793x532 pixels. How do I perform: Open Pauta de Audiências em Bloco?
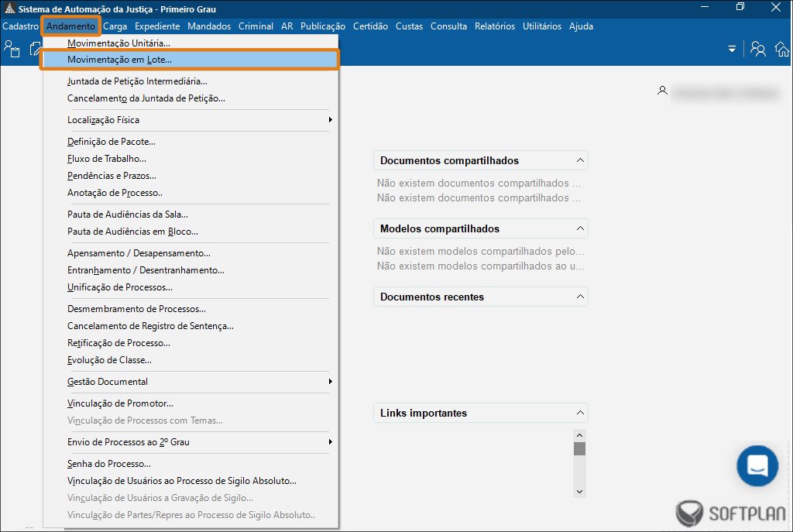tap(191, 232)
